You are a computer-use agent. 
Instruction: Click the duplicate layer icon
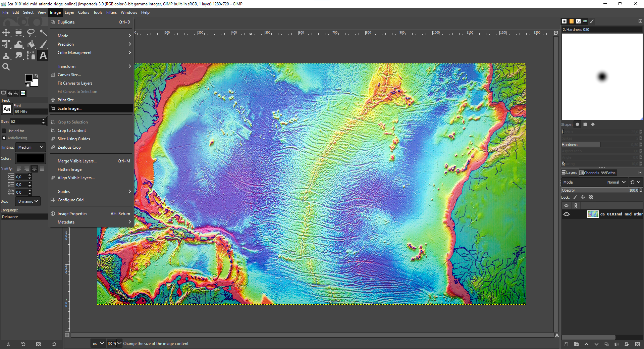point(606,344)
